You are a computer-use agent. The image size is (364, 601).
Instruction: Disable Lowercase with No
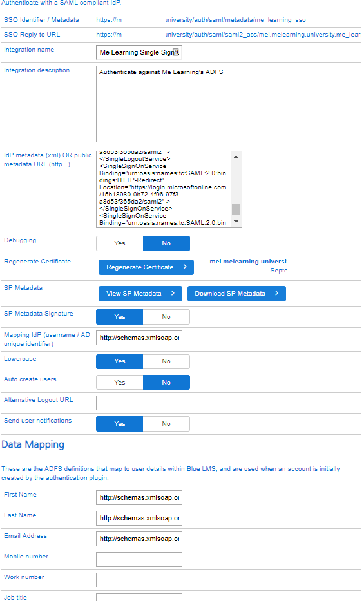pos(166,361)
